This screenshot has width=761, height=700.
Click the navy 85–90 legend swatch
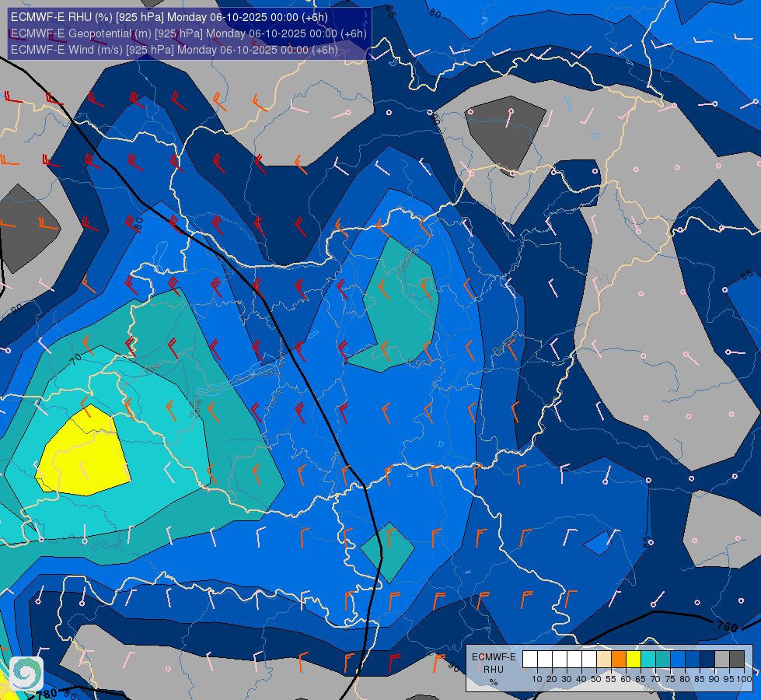pos(707,660)
